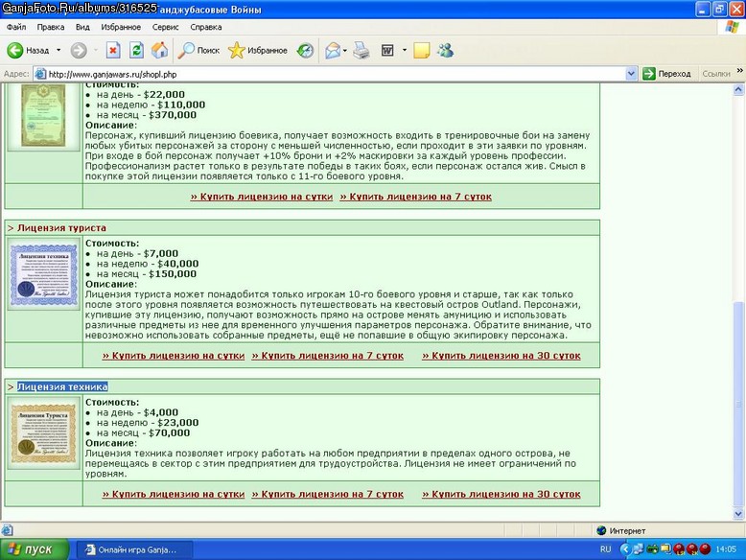The height and width of the screenshot is (560, 746).
Task: Expand the Links (Ссылки) toolbar chevron
Action: click(740, 71)
